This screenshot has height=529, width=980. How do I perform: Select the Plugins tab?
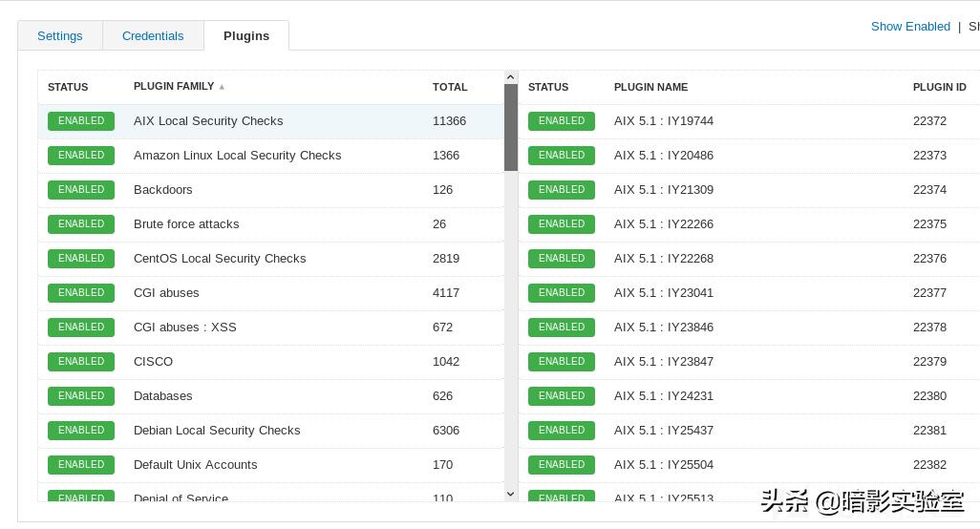pos(246,36)
